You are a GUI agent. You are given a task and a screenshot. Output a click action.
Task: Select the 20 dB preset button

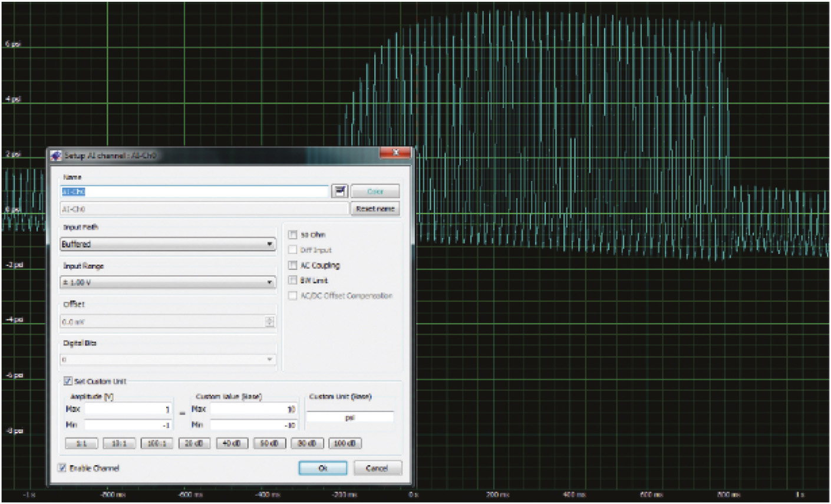point(194,443)
